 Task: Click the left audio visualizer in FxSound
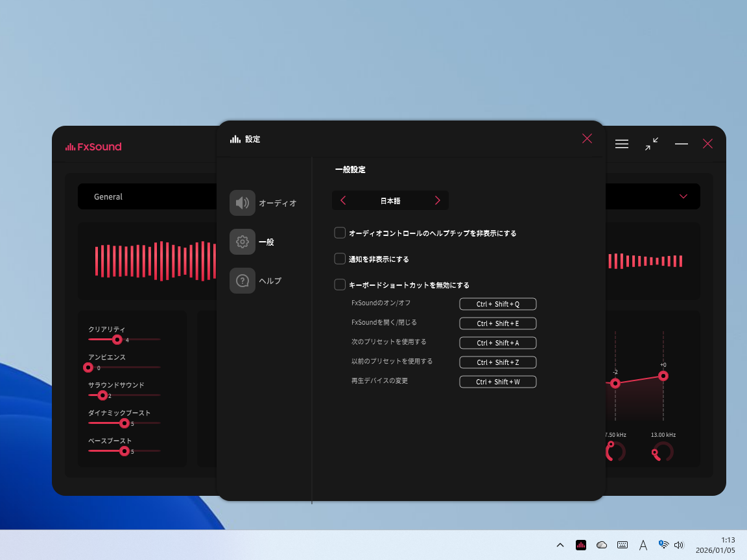156,261
